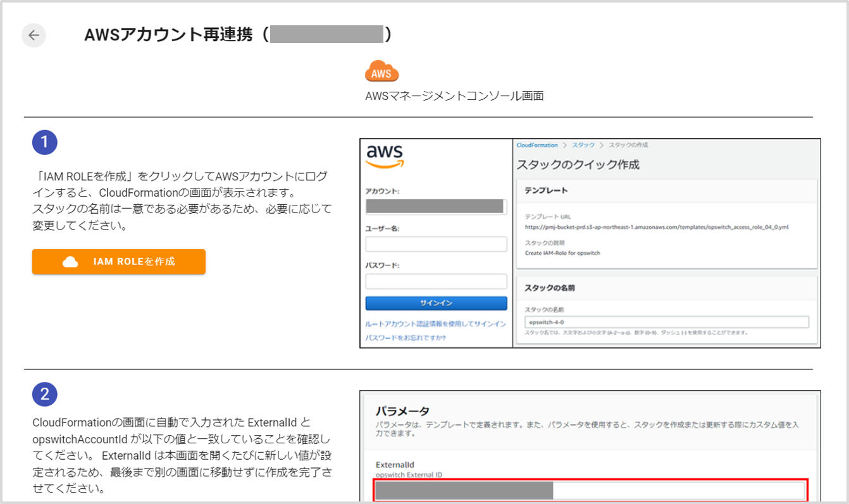Click the パスワード input field

(x=436, y=281)
